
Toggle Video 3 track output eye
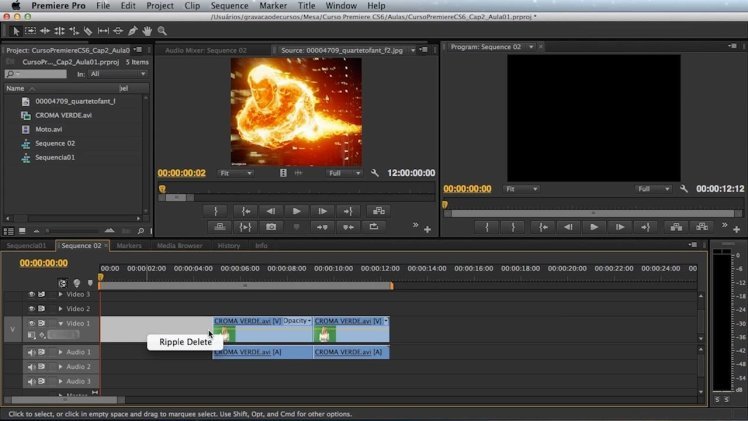[x=31, y=294]
